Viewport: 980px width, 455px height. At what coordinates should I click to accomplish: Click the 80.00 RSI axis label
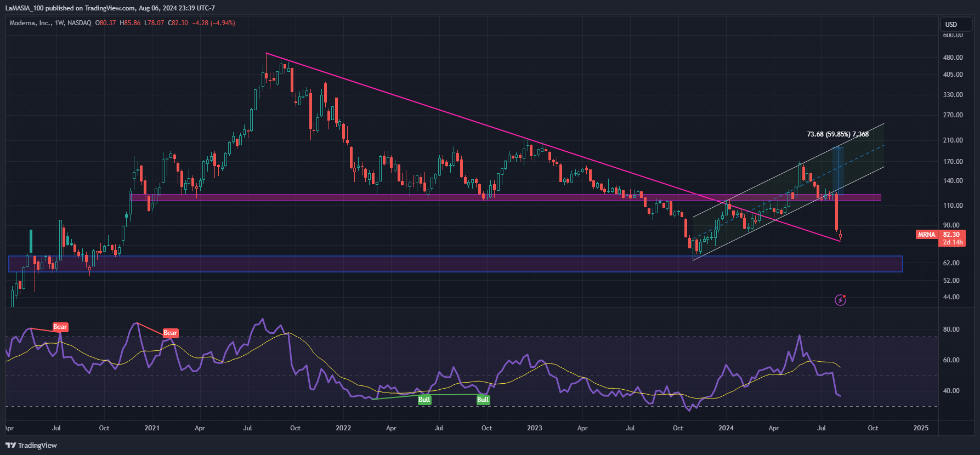coord(951,329)
